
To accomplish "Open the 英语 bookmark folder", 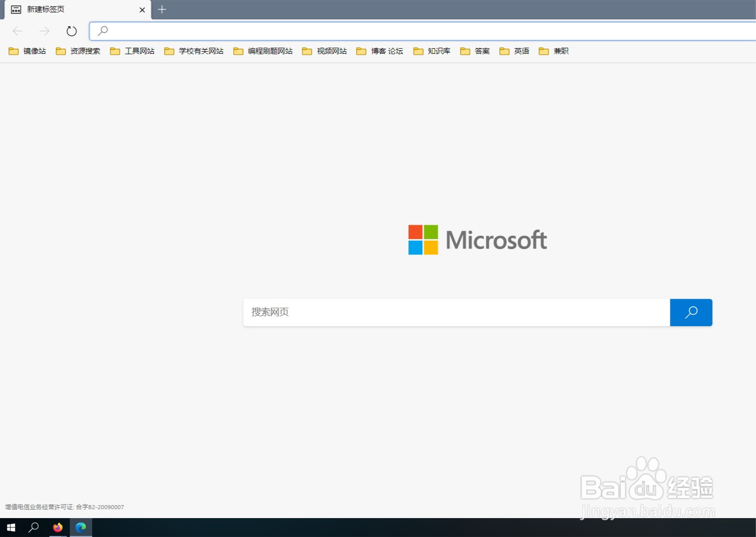I will pyautogui.click(x=514, y=51).
